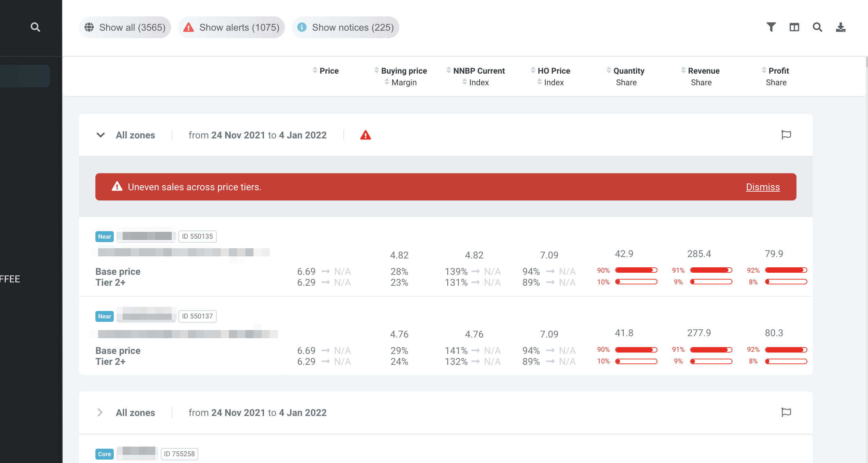Sort by NNBP Index
This screenshot has height=463, width=868.
[476, 82]
